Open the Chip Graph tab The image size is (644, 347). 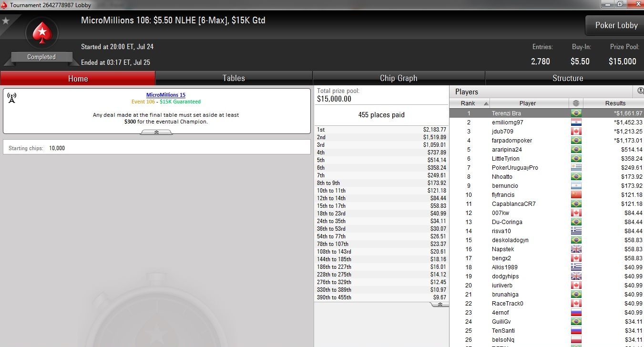(x=399, y=78)
